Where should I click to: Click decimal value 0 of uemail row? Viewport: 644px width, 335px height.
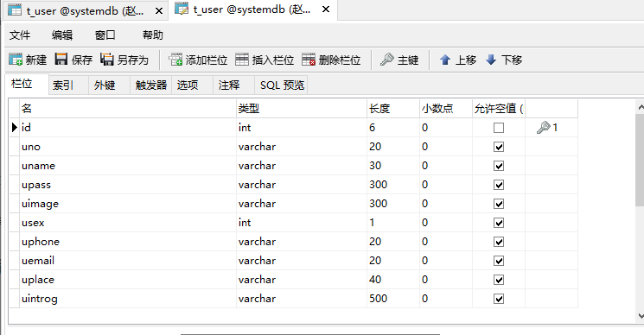click(x=424, y=261)
